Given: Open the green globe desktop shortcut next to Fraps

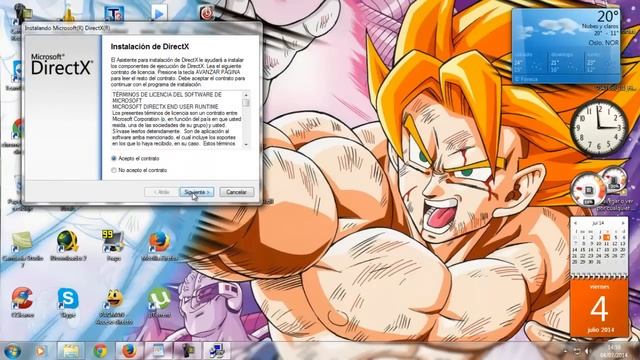Looking at the screenshot, I should [x=68, y=245].
